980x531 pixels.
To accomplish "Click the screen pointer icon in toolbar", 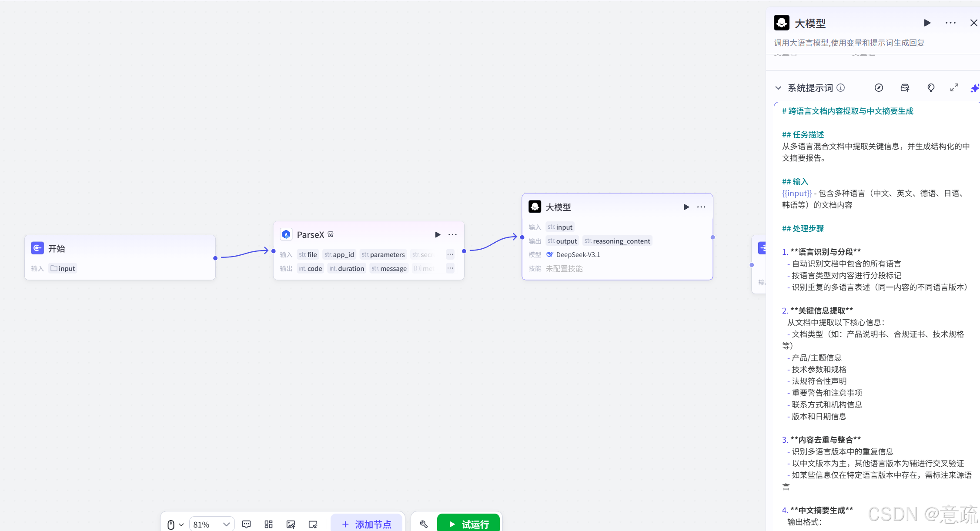I will point(313,524).
